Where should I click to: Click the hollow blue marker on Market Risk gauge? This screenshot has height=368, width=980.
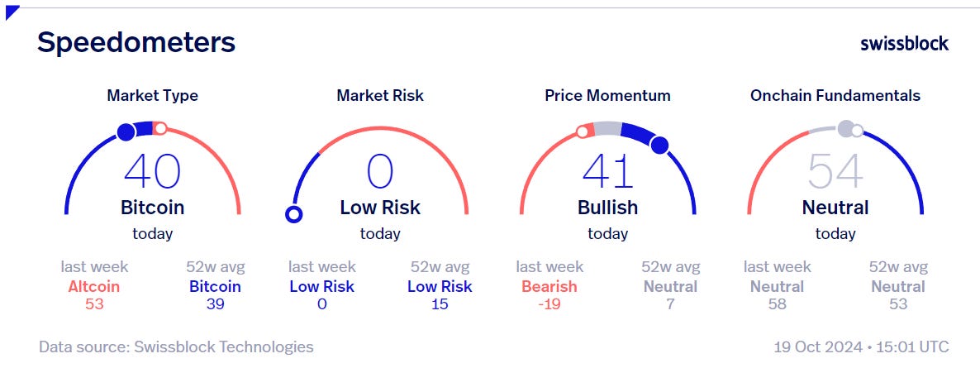pyautogui.click(x=293, y=215)
